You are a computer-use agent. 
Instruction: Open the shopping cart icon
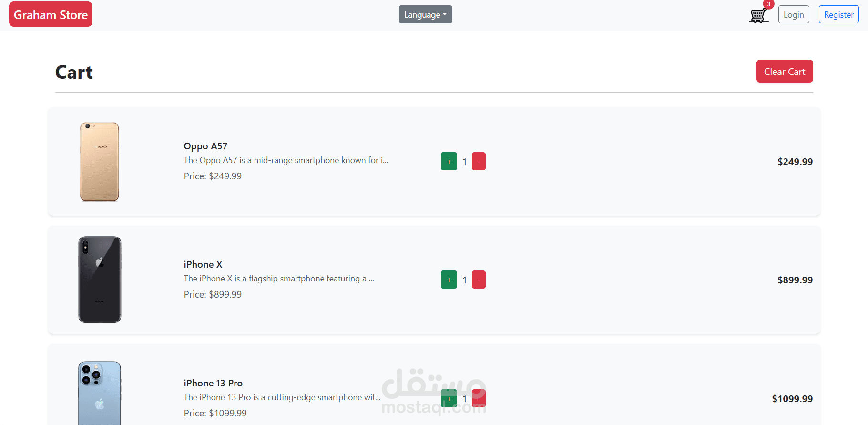pos(758,15)
